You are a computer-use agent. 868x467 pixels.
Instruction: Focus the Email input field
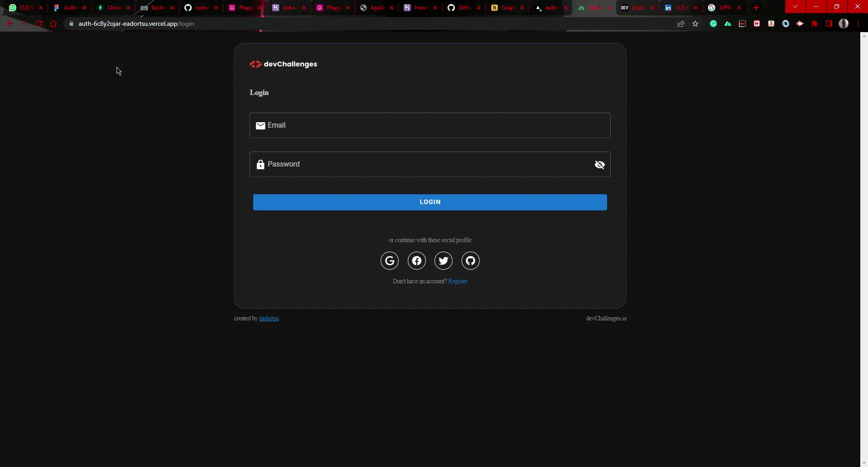point(430,125)
